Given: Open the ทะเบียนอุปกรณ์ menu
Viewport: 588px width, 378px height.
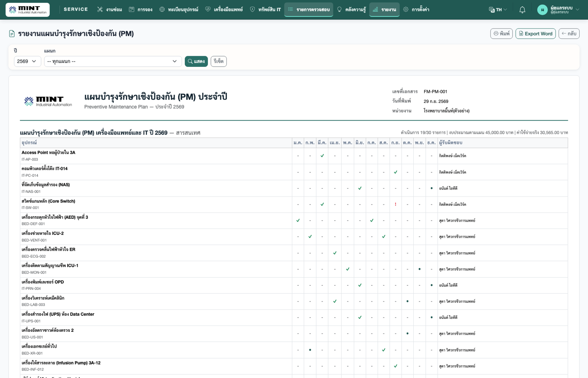Looking at the screenshot, I should click(x=178, y=9).
